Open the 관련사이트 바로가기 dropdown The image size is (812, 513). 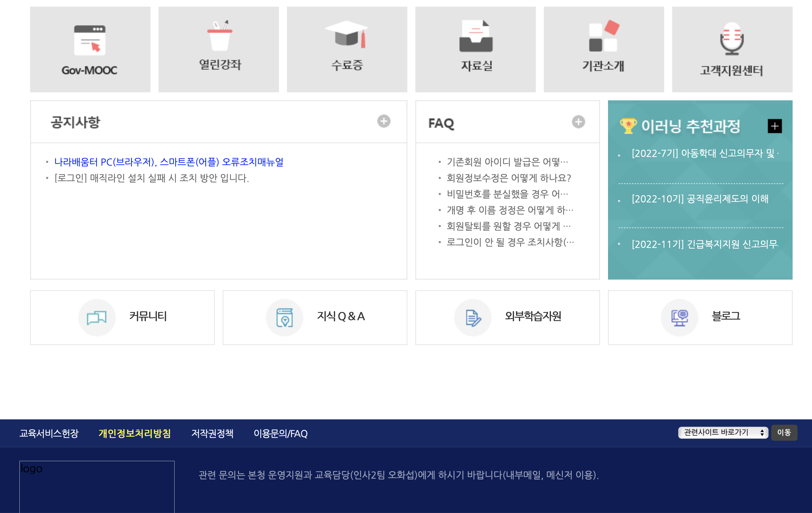click(x=723, y=432)
